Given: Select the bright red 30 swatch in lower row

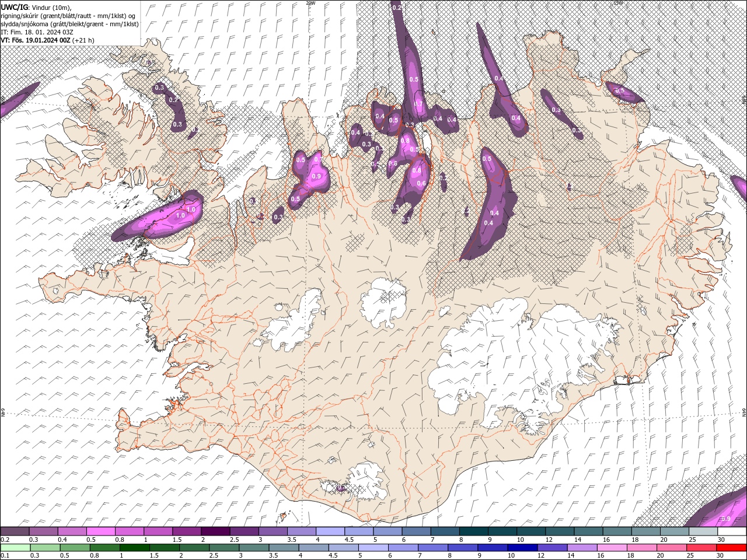Looking at the screenshot, I should 731,548.
